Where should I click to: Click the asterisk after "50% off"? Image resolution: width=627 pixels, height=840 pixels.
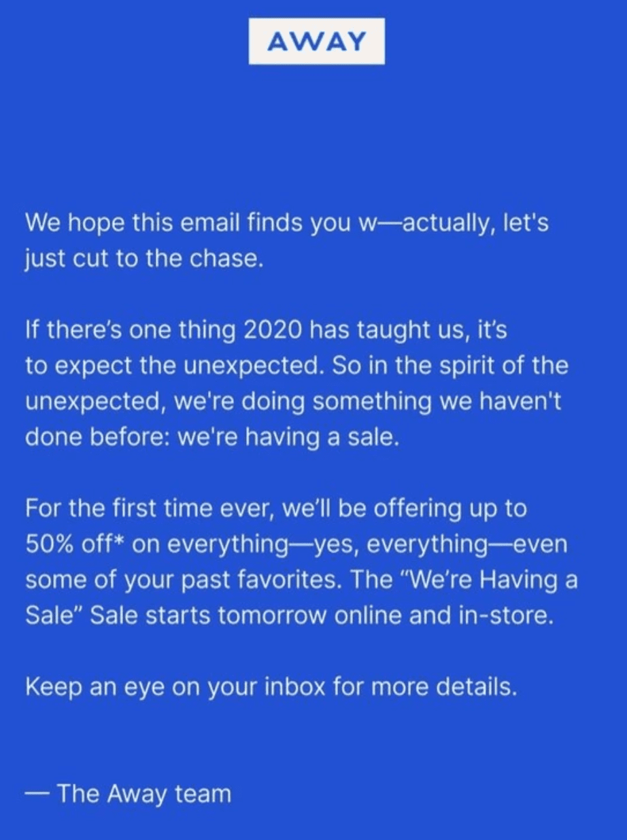click(x=119, y=542)
